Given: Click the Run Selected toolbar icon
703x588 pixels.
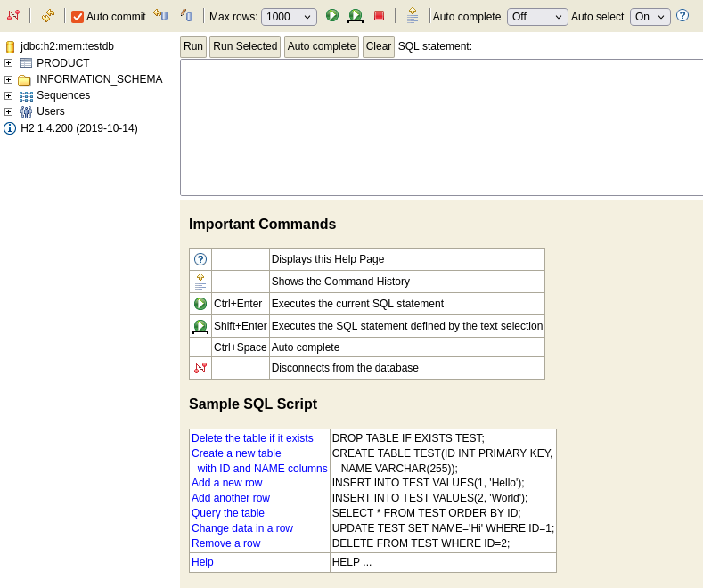Looking at the screenshot, I should tap(356, 16).
